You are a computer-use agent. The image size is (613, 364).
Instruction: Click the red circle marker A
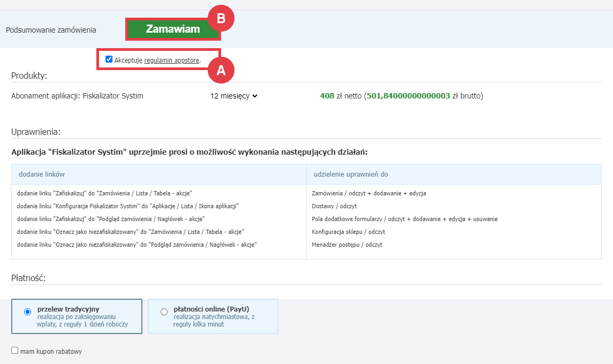221,70
